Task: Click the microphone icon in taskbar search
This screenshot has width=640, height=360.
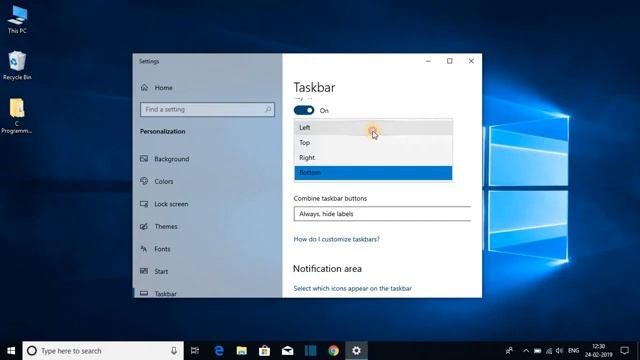Action: tap(174, 351)
